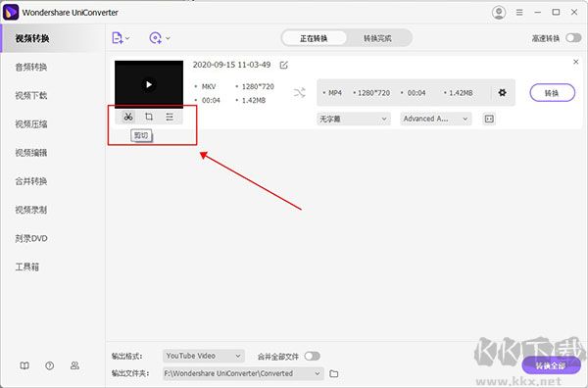Select 视频压缩 in the sidebar
588x388 pixels.
coord(31,124)
